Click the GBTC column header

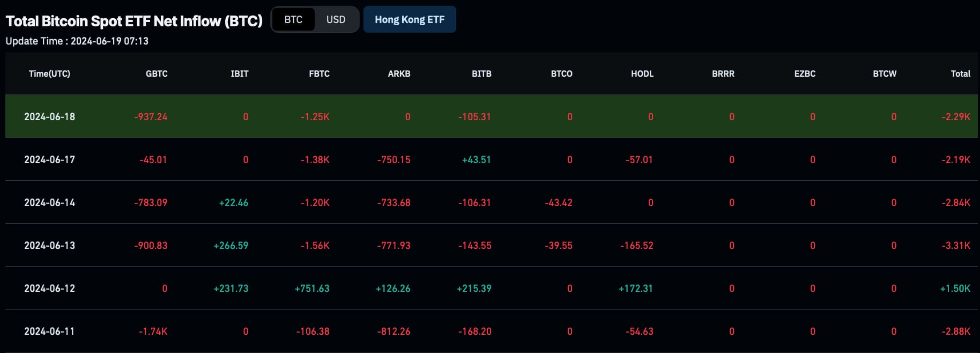tap(157, 73)
